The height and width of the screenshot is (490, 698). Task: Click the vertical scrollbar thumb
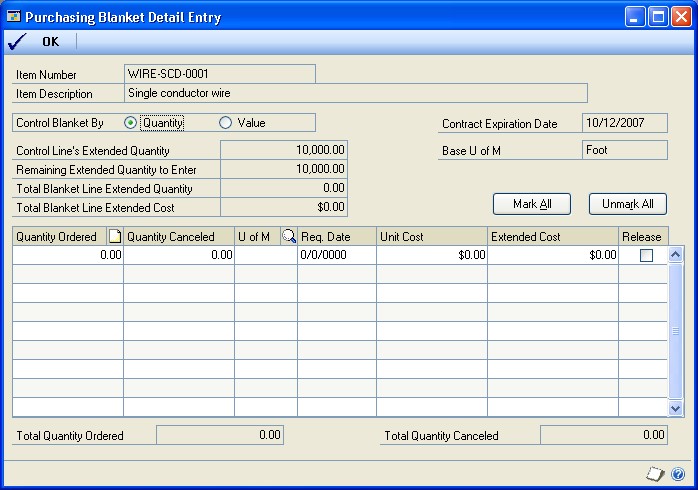pyautogui.click(x=675, y=331)
